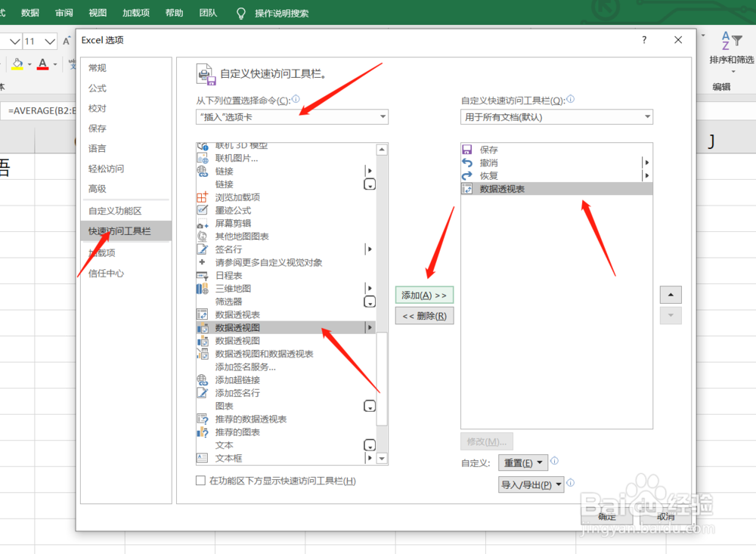Expand the arrow beside 恢复 in right list

(x=647, y=175)
